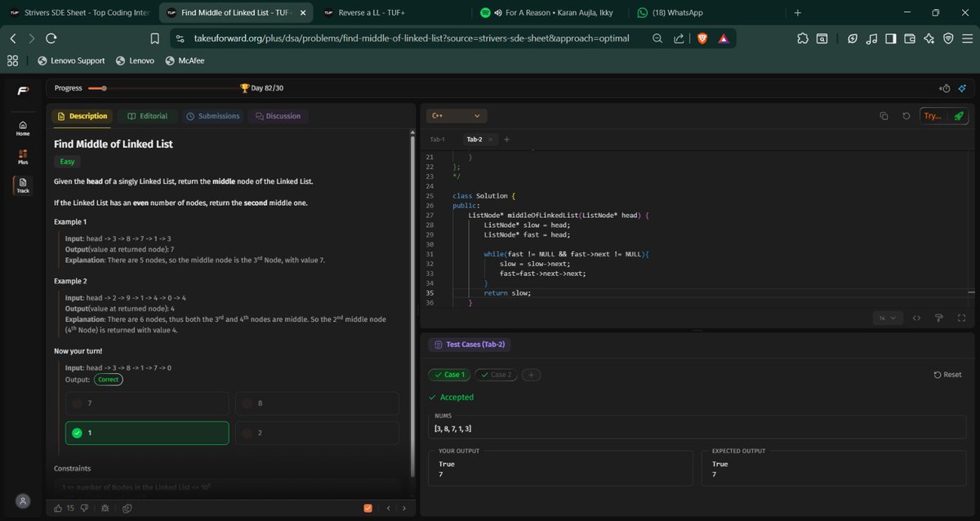Screen dimensions: 980x521
Task: Switch to editor Tab-1
Action: [438, 140]
